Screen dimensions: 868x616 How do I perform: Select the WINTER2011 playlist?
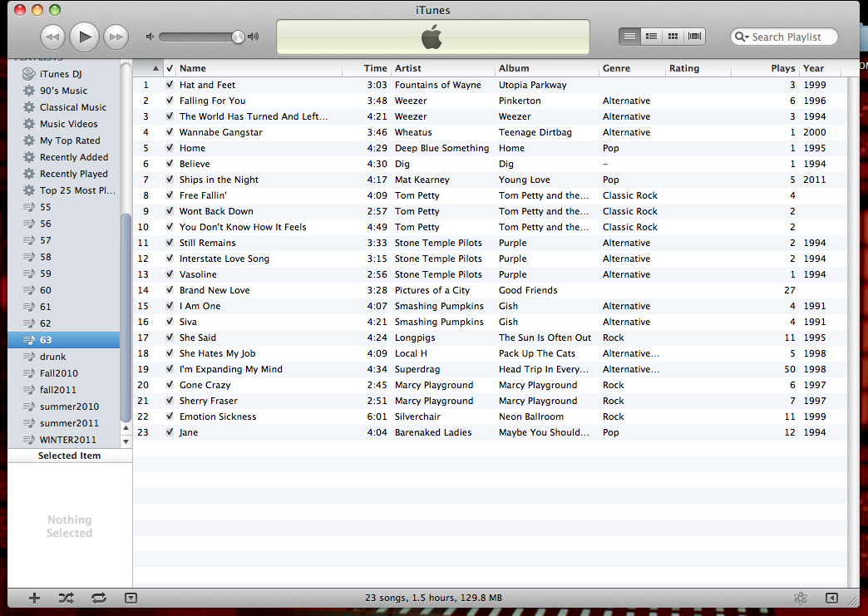[x=64, y=440]
